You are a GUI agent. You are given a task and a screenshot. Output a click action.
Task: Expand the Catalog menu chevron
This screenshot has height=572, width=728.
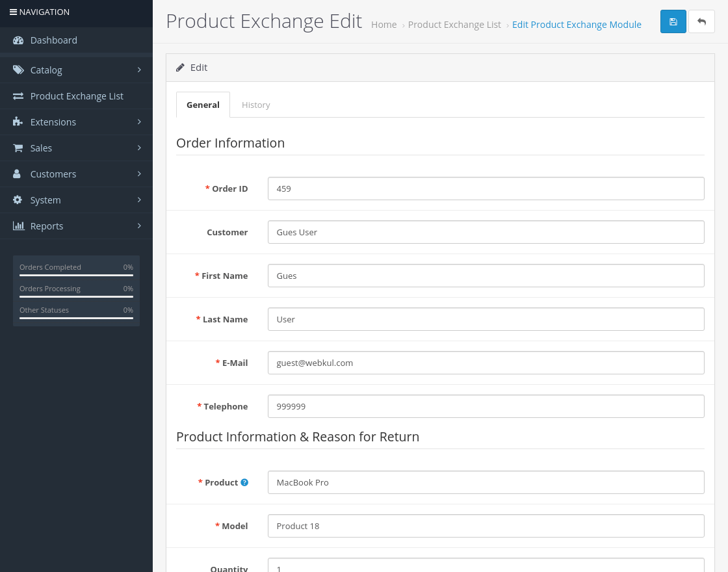tap(139, 70)
